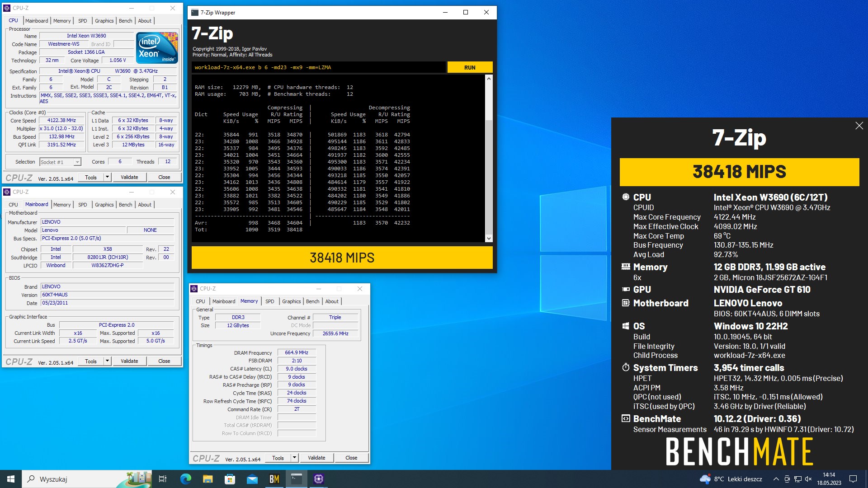Click the 7-Zip command line input field
868x488 pixels.
[318, 67]
